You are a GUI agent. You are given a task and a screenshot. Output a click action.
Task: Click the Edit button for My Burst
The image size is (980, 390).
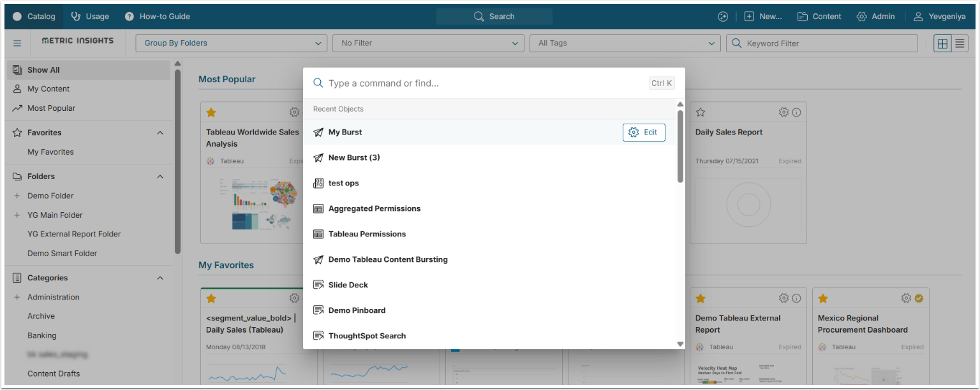pyautogui.click(x=643, y=132)
